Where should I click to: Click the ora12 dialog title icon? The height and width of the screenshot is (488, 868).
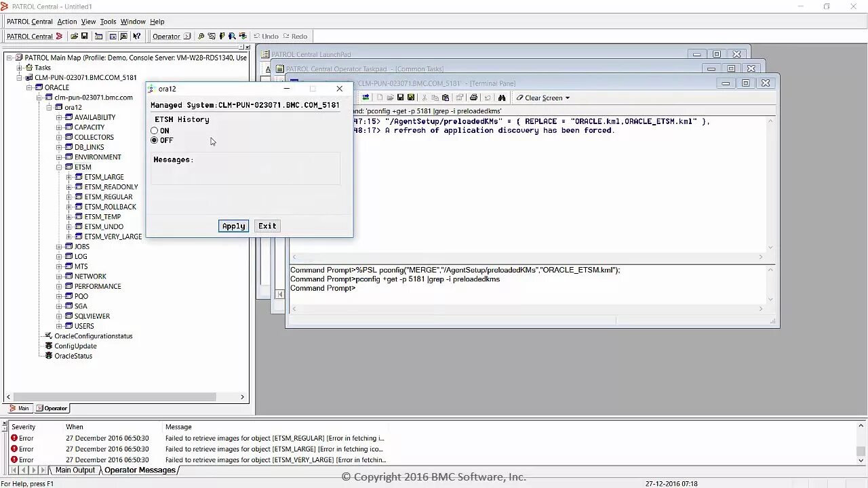click(x=152, y=89)
